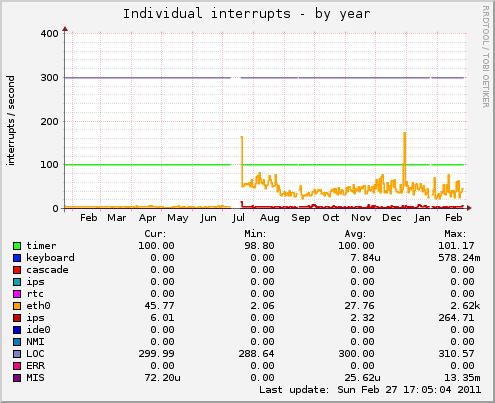Click the MIS current value 72.20u
The height and width of the screenshot is (403, 495).
click(x=162, y=378)
